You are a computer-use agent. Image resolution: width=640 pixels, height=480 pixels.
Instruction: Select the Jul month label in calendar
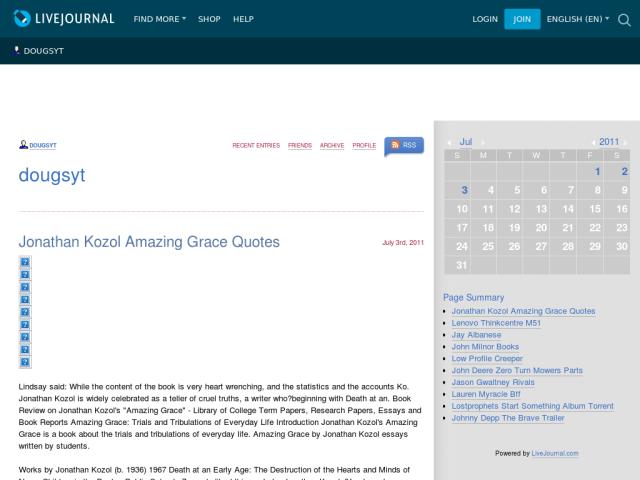(466, 142)
